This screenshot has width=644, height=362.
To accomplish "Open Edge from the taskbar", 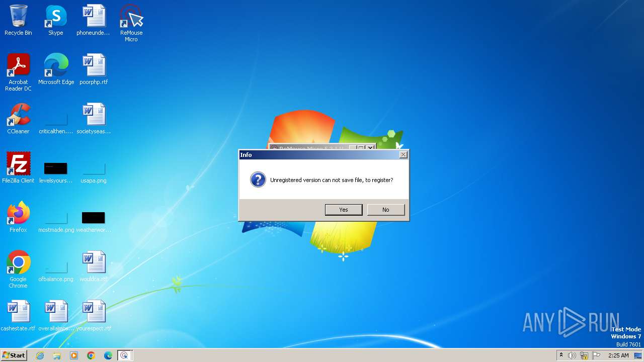I will pos(108,355).
